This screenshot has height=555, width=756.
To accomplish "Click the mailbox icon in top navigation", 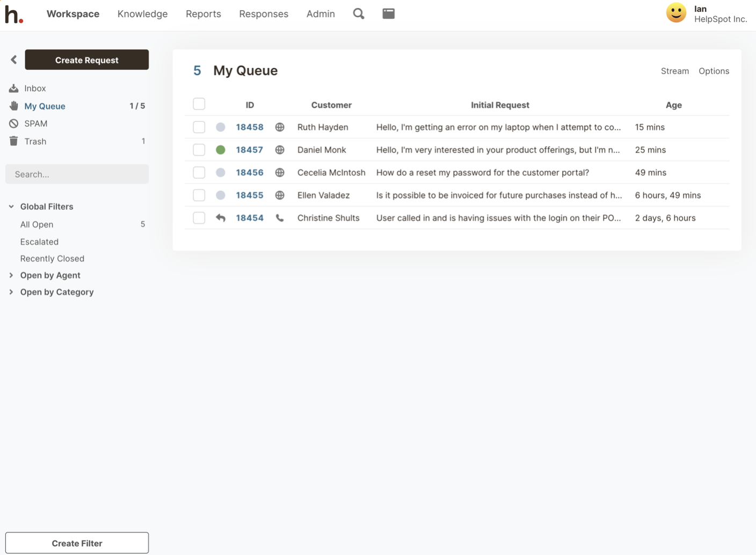I will click(388, 13).
